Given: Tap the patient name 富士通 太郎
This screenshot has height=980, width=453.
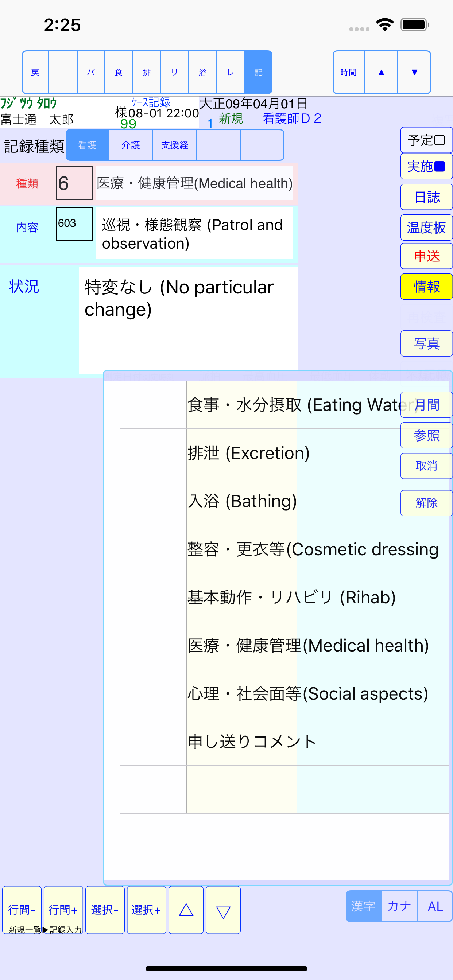Looking at the screenshot, I should [37, 120].
